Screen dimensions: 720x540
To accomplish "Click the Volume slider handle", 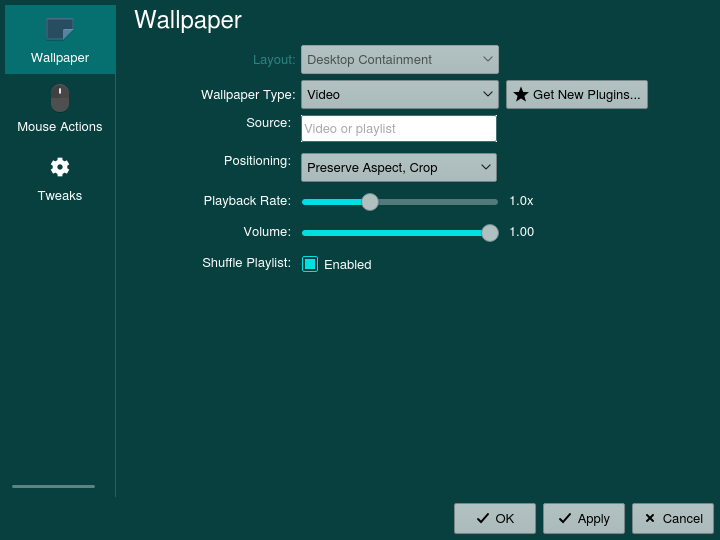I will coord(490,233).
